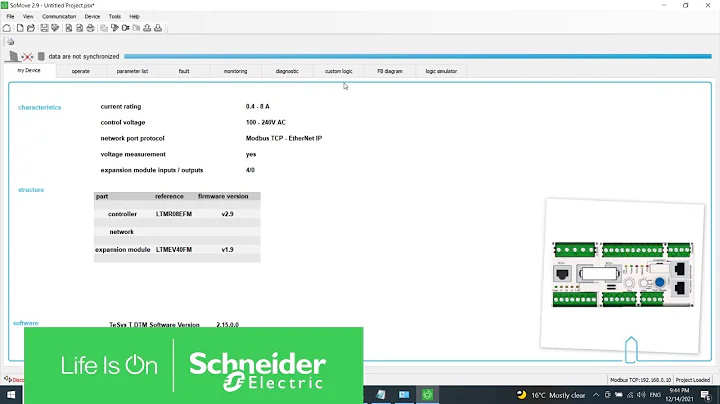Open the Help menu
Screen dimensions: 720x404
(x=134, y=17)
